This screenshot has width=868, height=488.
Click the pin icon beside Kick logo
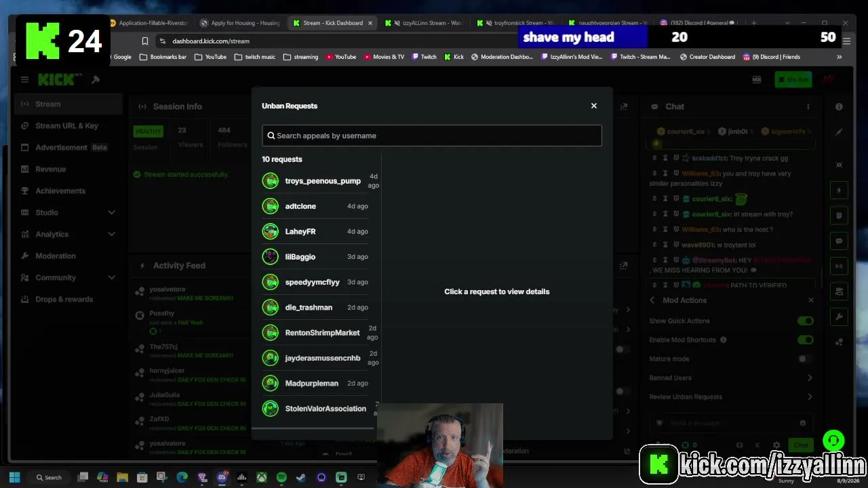coord(96,79)
